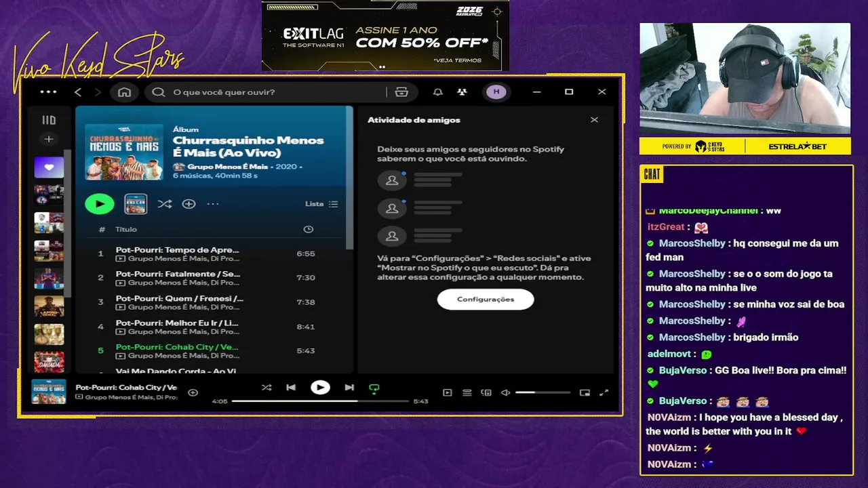Screen dimensions: 868x488
Task: Click the white play button in the player bar
Action: tap(320, 388)
